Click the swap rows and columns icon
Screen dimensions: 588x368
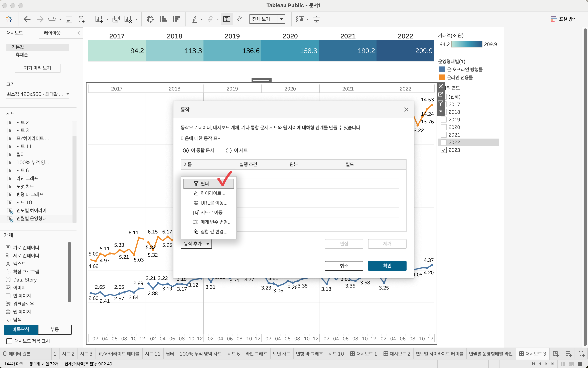(150, 19)
